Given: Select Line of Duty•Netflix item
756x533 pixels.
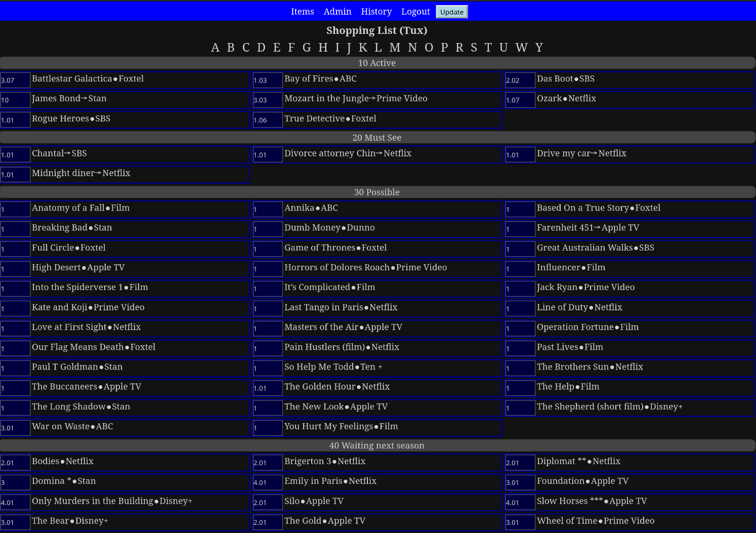Looking at the screenshot, I should coord(579,307).
